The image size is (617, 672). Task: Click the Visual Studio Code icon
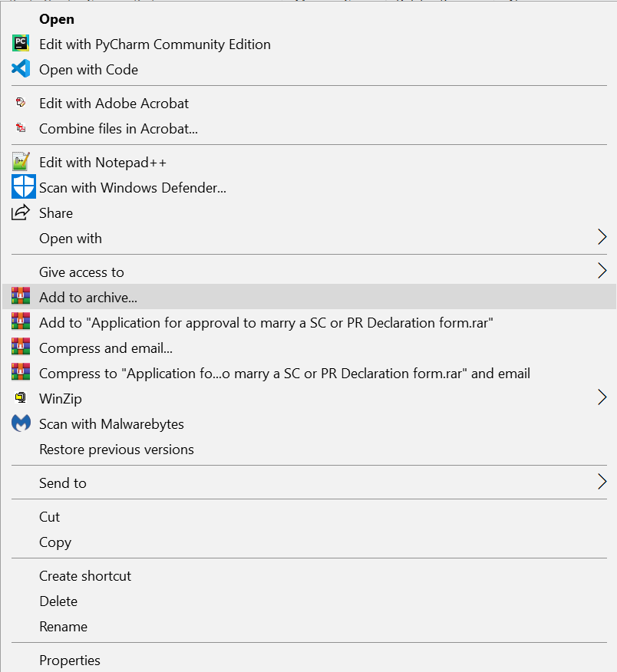coord(21,69)
